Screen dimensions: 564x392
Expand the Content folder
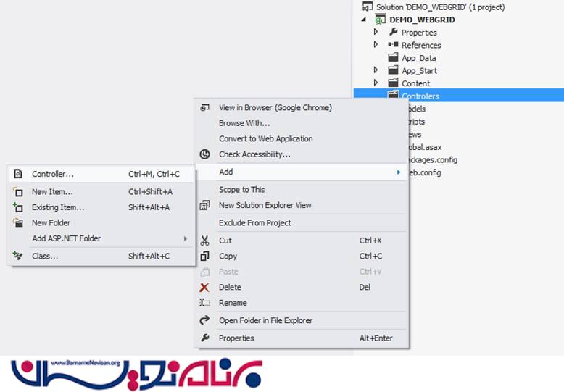[x=376, y=83]
